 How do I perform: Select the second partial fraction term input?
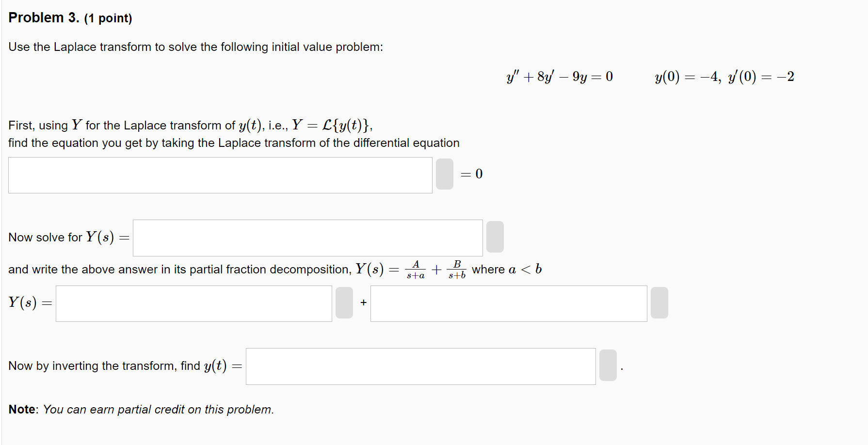coord(509,303)
